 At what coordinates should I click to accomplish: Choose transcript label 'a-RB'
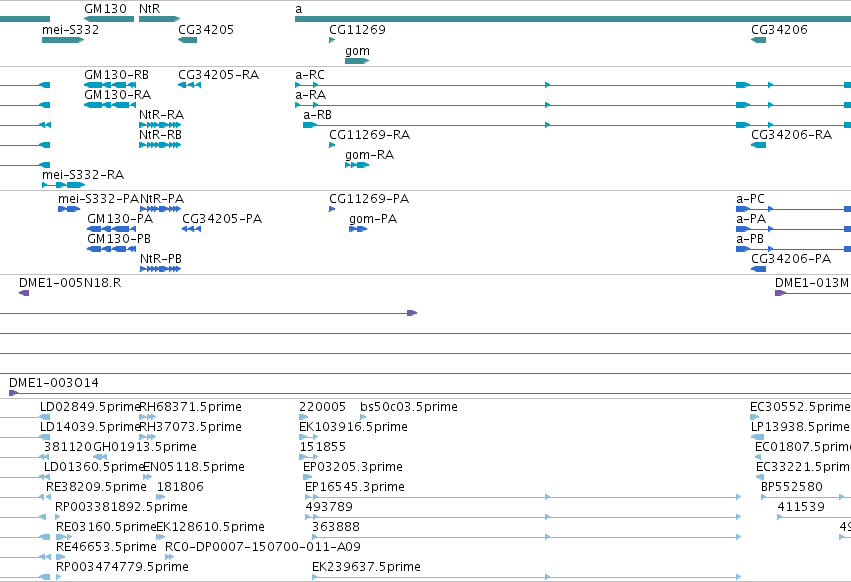pyautogui.click(x=317, y=115)
